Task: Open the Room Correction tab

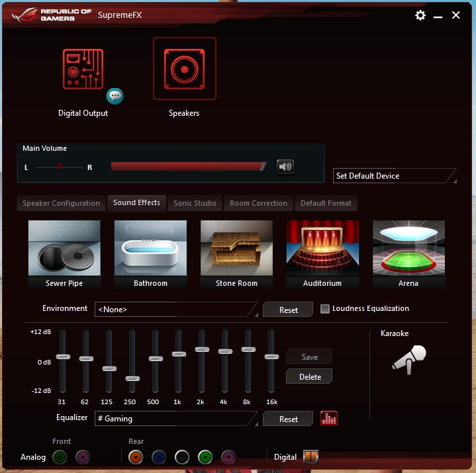Action: pos(258,203)
